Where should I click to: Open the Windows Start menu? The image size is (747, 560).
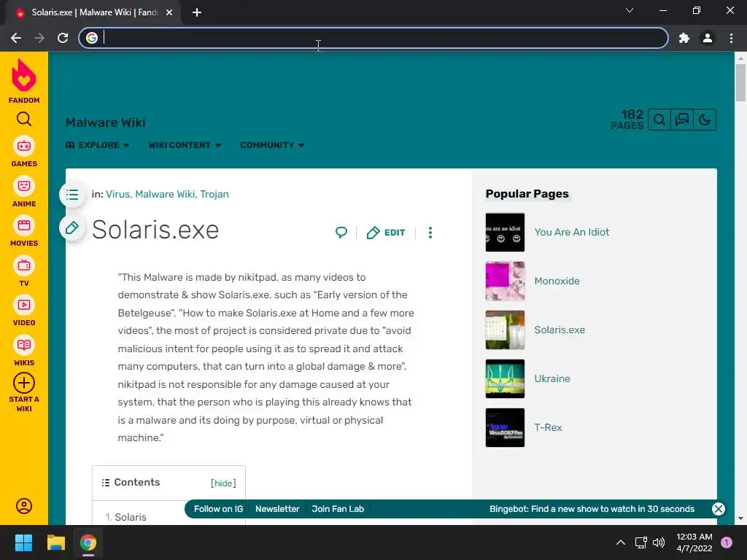pyautogui.click(x=23, y=542)
